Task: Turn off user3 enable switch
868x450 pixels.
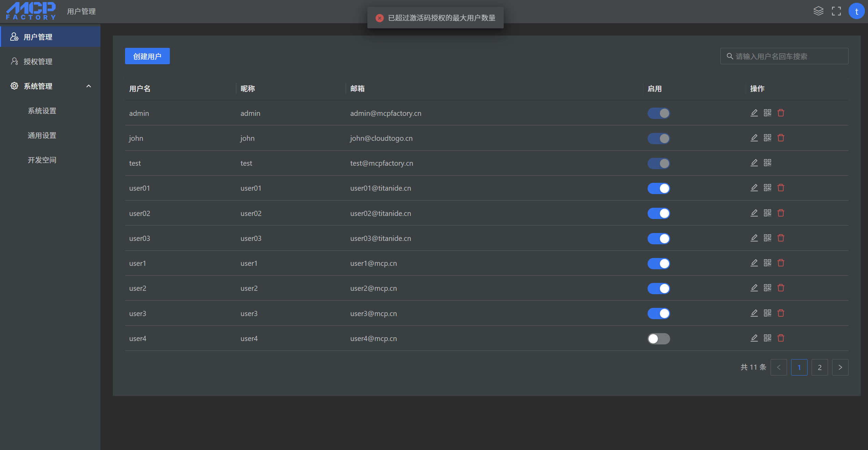Action: click(x=658, y=313)
